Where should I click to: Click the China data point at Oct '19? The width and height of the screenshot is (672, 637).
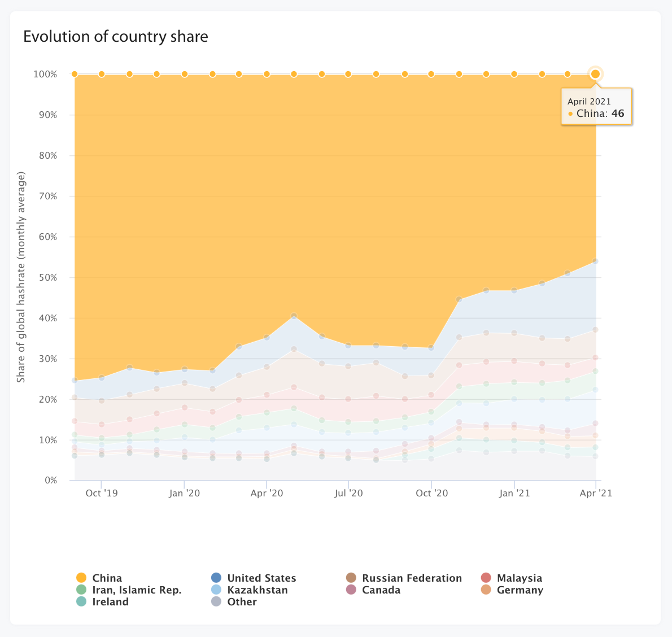click(x=102, y=74)
